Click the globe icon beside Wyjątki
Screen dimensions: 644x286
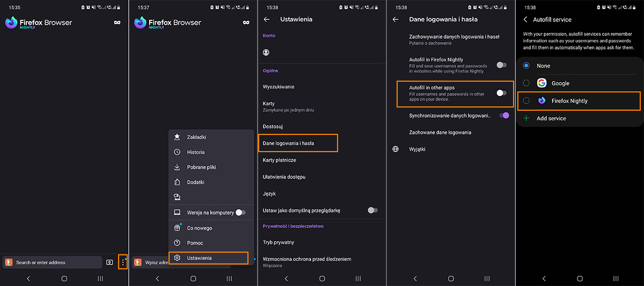point(396,149)
